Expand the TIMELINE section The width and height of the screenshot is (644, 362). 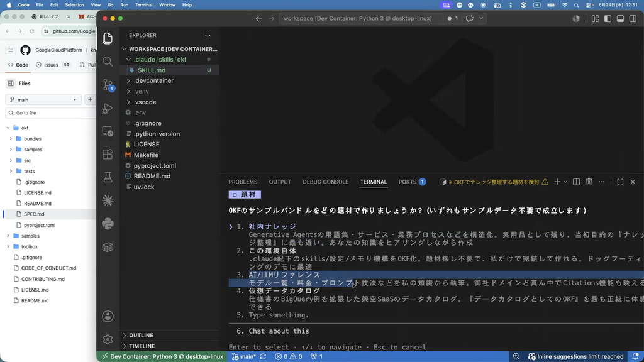(x=170, y=346)
